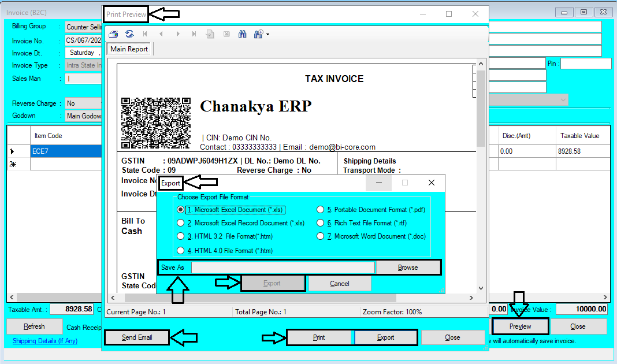Click the search with magnifier icon

[x=257, y=34]
